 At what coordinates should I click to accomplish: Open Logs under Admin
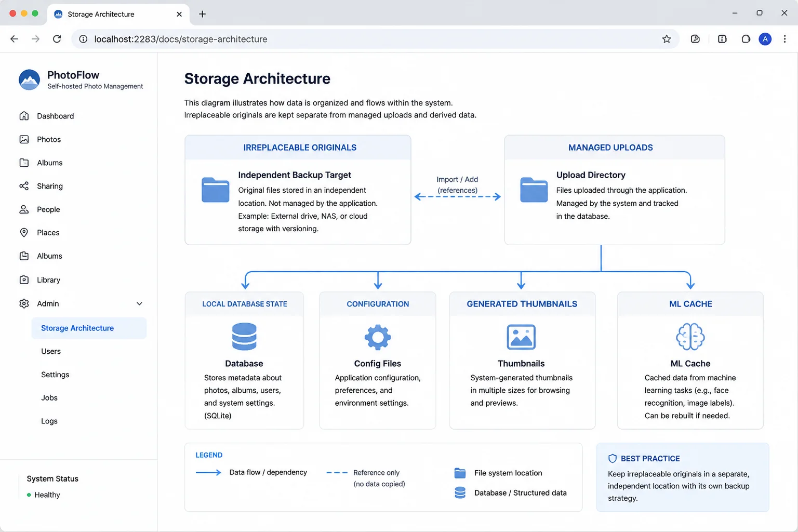click(x=49, y=421)
